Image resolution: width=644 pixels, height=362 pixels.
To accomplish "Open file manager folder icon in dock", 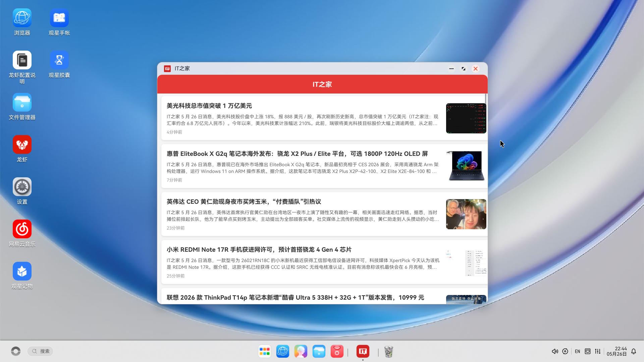I will [x=319, y=351].
